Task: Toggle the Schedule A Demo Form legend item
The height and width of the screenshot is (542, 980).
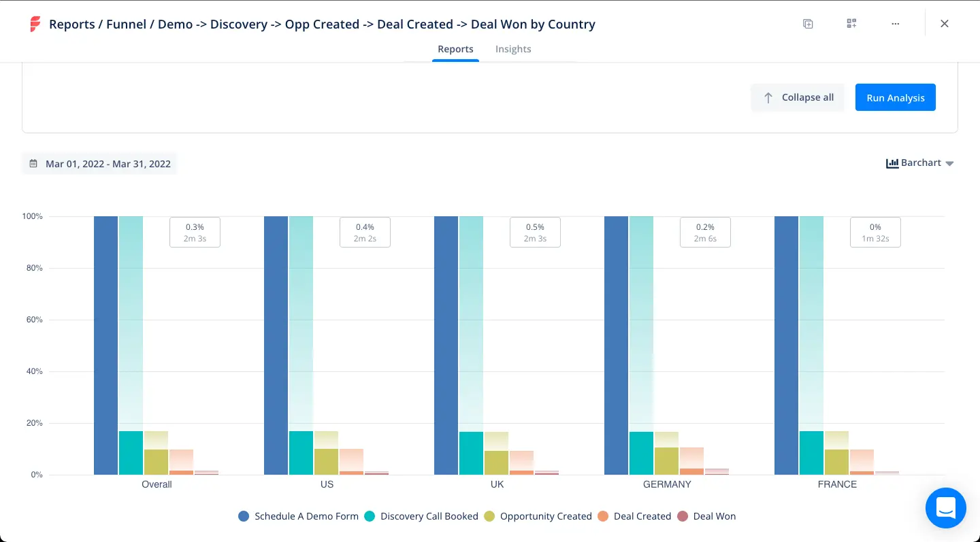Action: [x=298, y=516]
